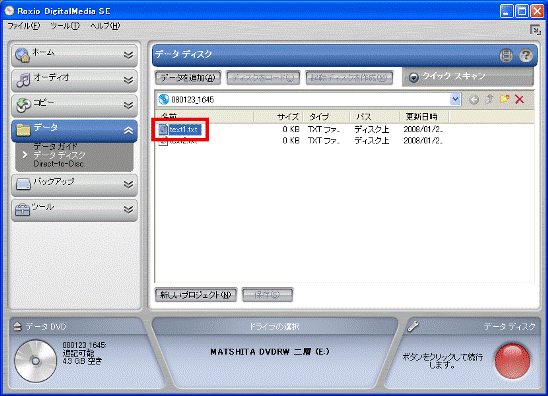Open the ツール menu in the menu bar
This screenshot has height=396, width=548.
point(65,26)
